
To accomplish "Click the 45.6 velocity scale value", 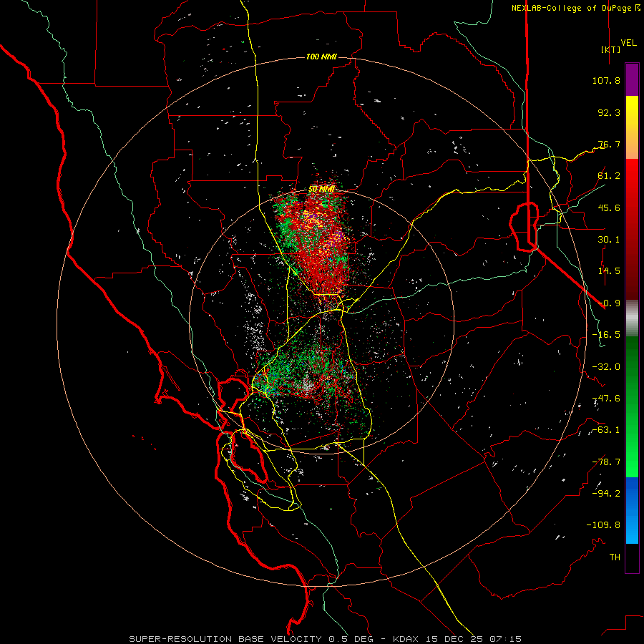I will [609, 208].
